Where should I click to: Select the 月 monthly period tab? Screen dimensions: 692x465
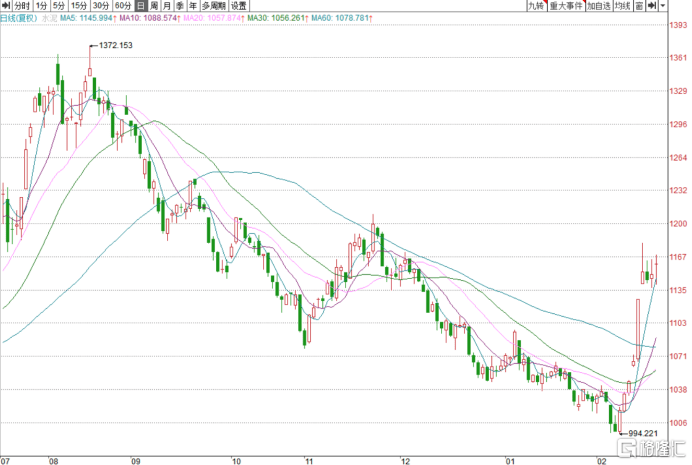[x=167, y=6]
